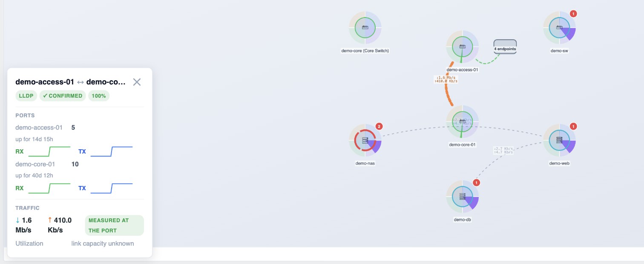The image size is (644, 264).
Task: Click the red alert badge on demo-web
Action: [x=573, y=126]
